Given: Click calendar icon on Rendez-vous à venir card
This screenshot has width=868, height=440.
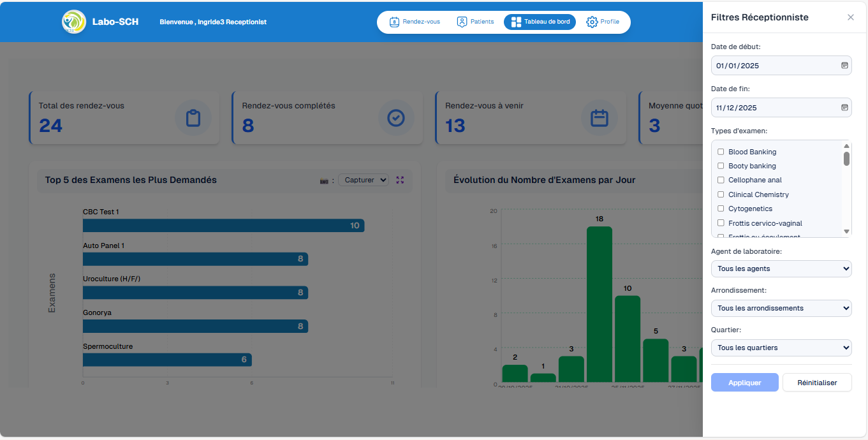Looking at the screenshot, I should coord(600,118).
